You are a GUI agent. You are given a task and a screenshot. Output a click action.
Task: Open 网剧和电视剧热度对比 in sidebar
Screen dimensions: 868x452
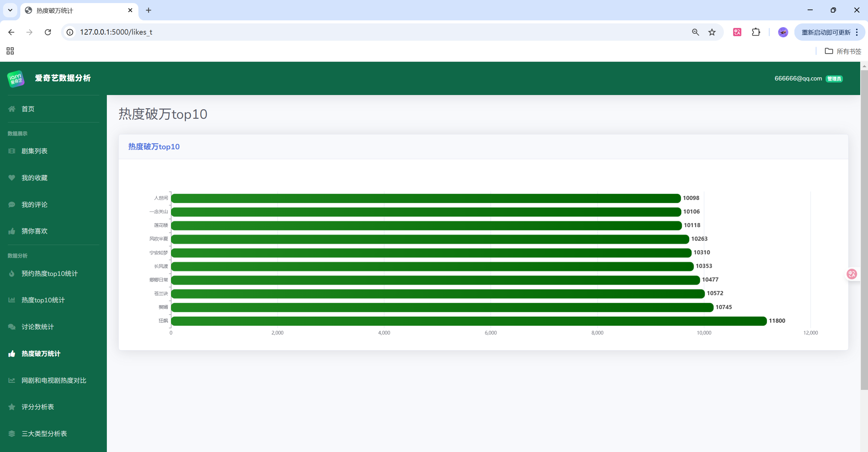[x=54, y=380]
